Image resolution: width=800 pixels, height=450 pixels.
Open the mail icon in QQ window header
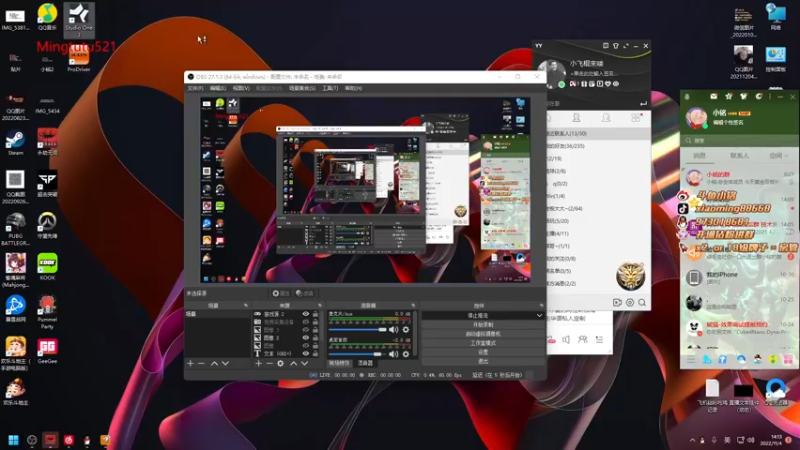click(714, 96)
